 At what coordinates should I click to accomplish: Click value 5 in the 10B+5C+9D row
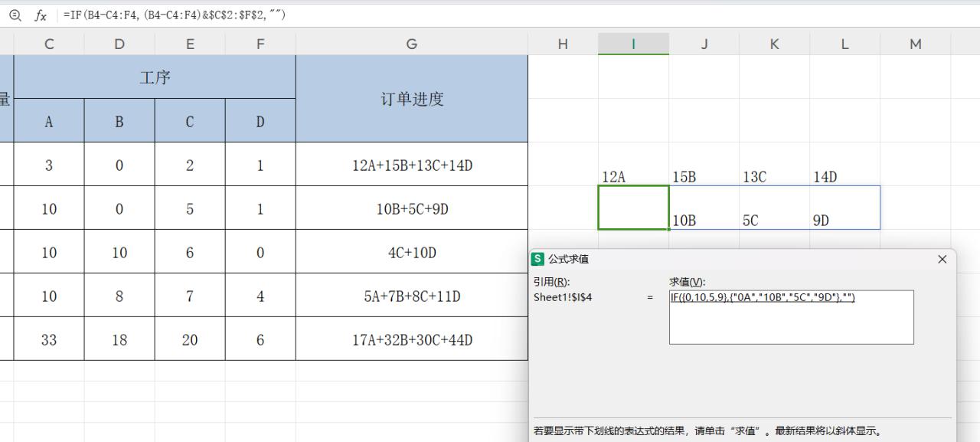click(x=190, y=208)
